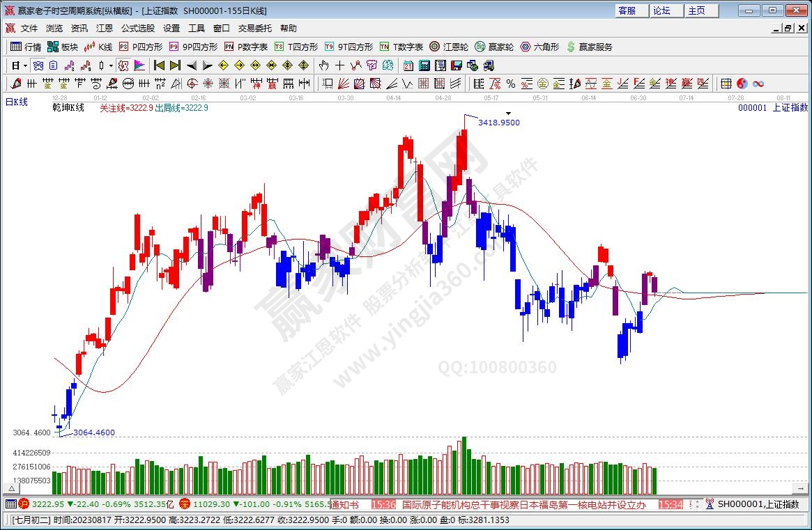Expand the candlestick chart type dropdown arrow
Screen dimensions: 812x530
click(111, 65)
